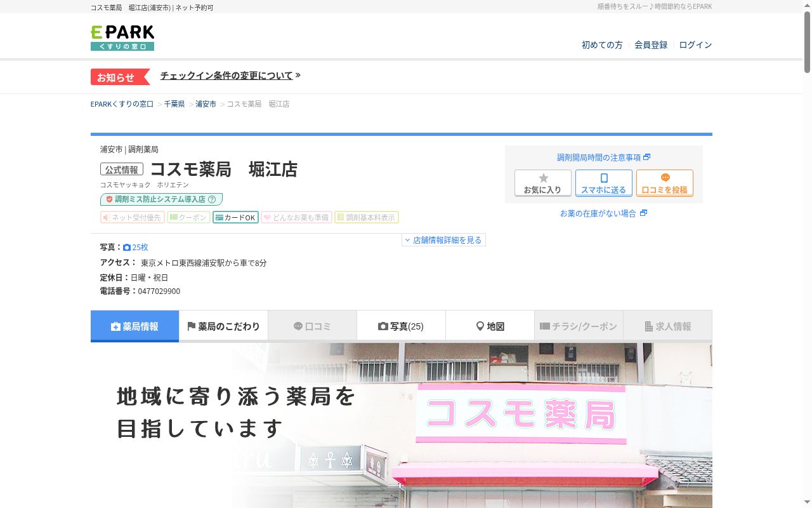The width and height of the screenshot is (812, 508).
Task: Open 調剤開局時間の注意事項 link
Action: pos(604,157)
